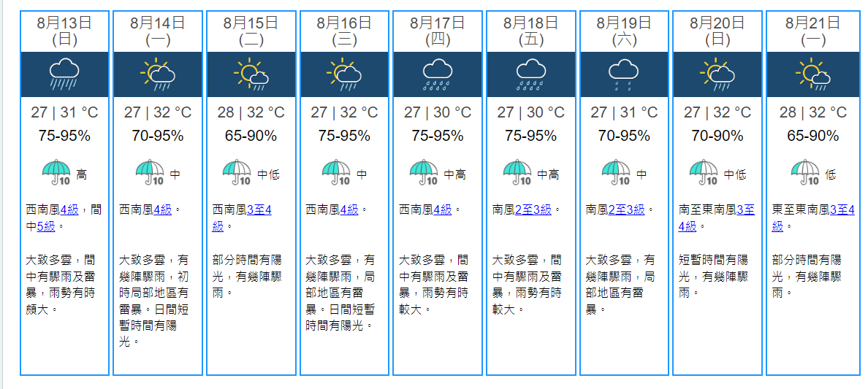Open the 4級 wind link for August 13
The image size is (868, 389).
[69, 209]
